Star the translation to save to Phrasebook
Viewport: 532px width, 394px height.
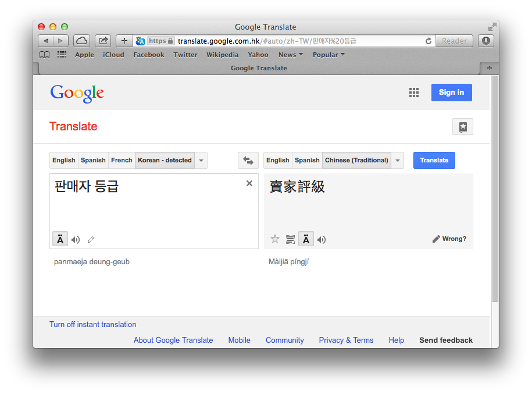click(275, 239)
